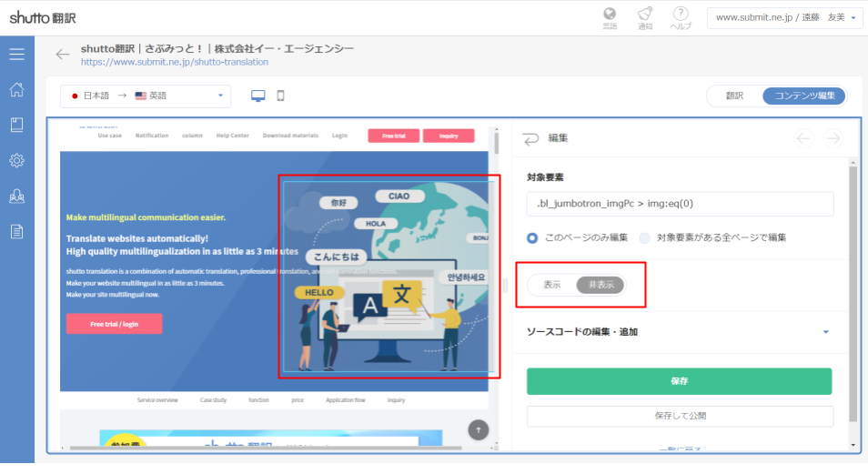The height and width of the screenshot is (474, 868).
Task: Open the book icon in sidebar
Action: point(16,125)
